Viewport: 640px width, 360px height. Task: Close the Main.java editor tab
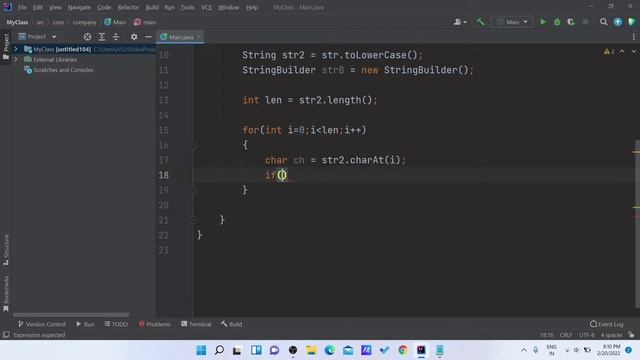coord(199,37)
